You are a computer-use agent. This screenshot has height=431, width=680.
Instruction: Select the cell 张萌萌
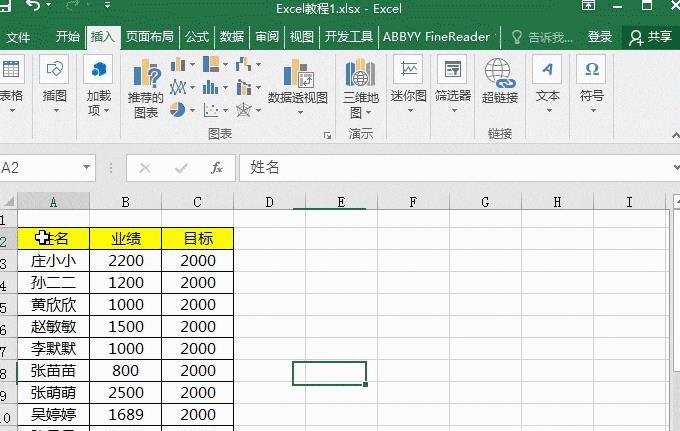(x=53, y=392)
